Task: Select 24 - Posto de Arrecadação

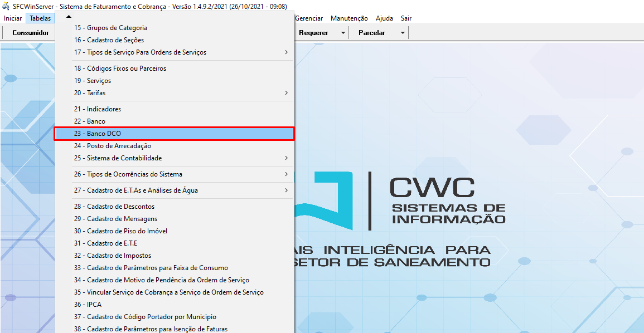Action: click(112, 146)
